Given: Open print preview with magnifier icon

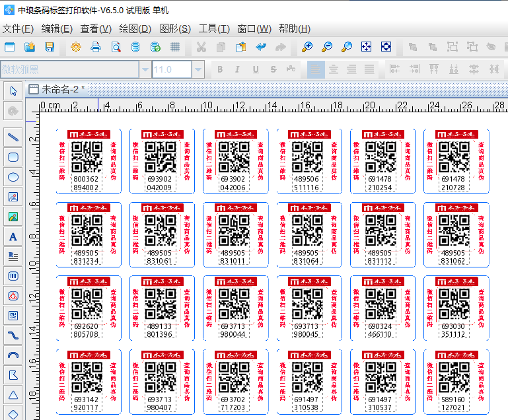Looking at the screenshot, I should point(116,47).
